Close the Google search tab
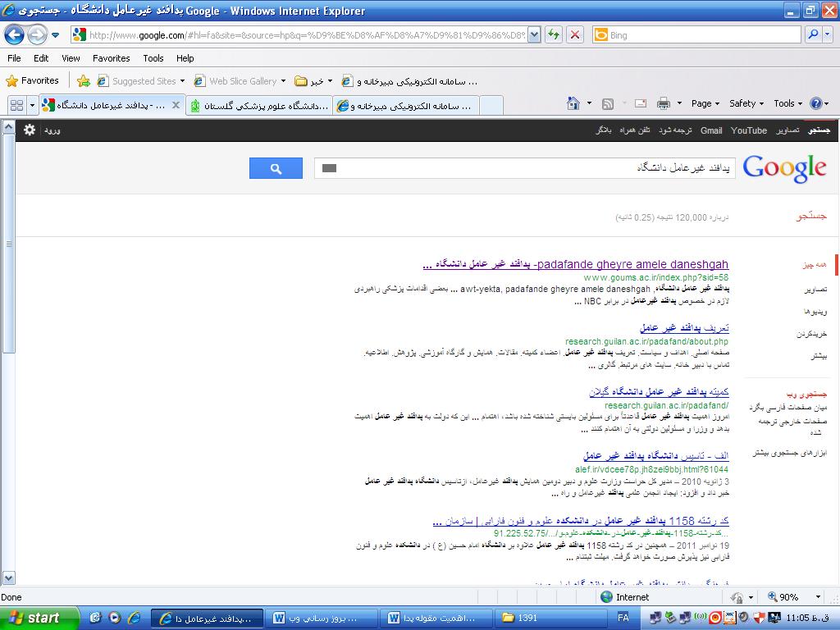The height and width of the screenshot is (630, 840). [x=176, y=105]
